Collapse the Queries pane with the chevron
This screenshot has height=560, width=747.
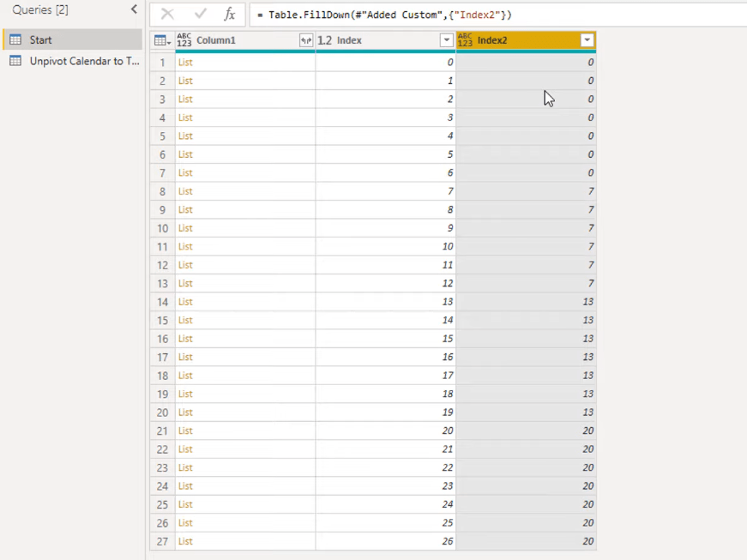(x=135, y=9)
